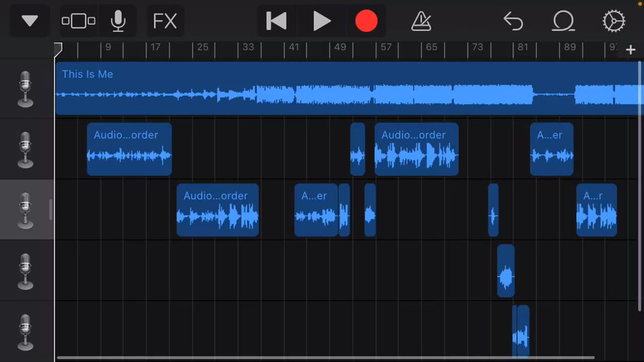Click bar 25 on the ruler
The width and height of the screenshot is (644, 362).
click(x=203, y=47)
